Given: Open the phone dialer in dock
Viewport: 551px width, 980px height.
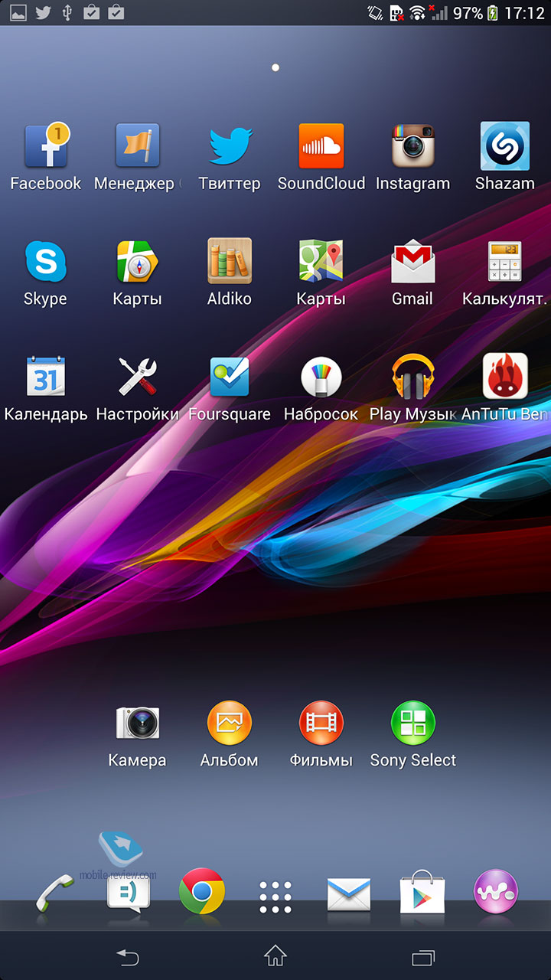Looking at the screenshot, I should pos(55,892).
